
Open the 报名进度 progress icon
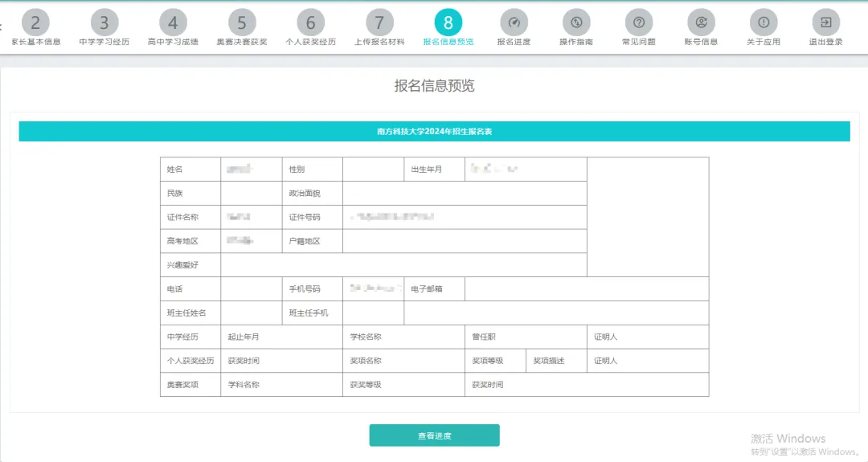[514, 22]
